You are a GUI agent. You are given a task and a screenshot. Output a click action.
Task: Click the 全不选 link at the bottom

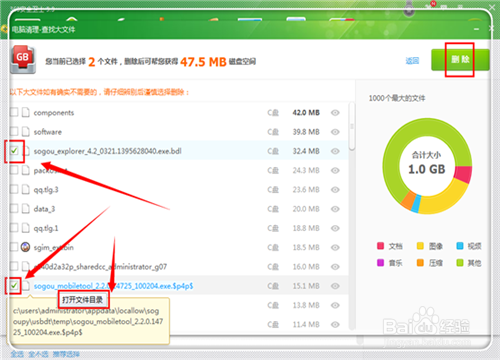38,354
